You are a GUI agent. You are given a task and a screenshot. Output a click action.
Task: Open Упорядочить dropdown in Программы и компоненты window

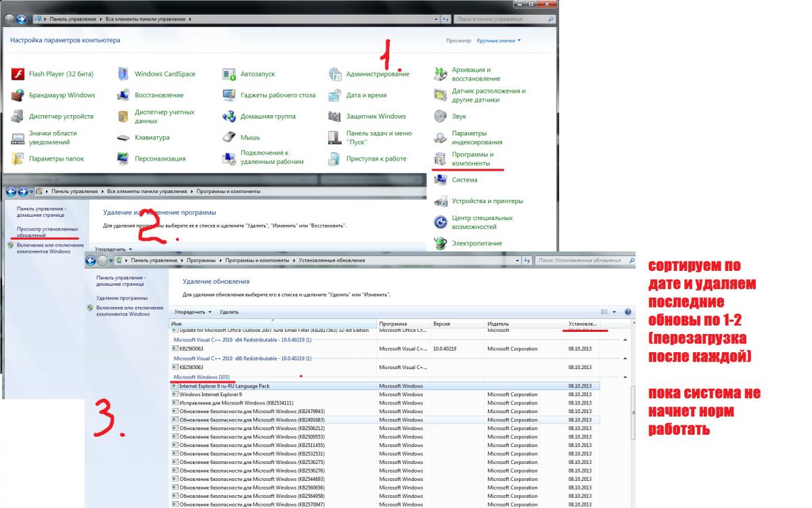coord(113,249)
